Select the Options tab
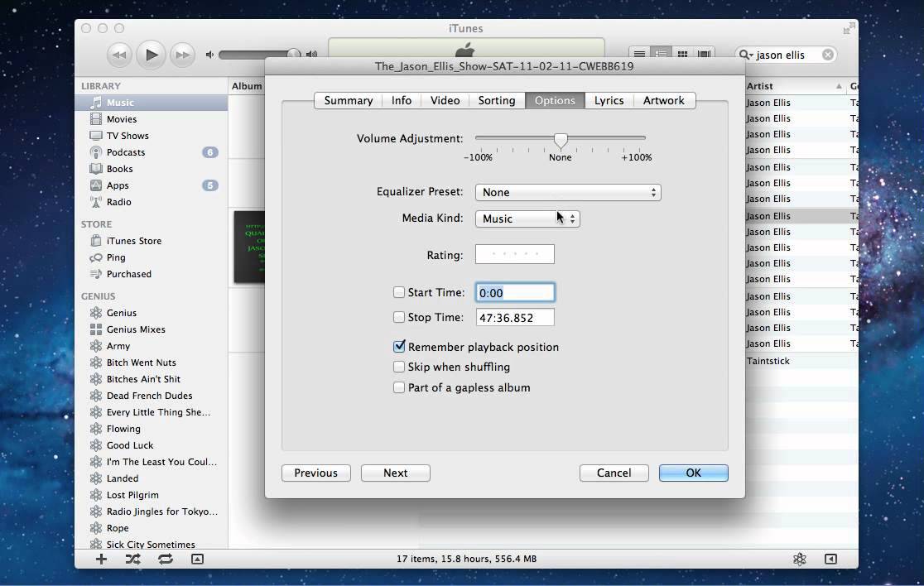Image resolution: width=924 pixels, height=586 pixels. [x=555, y=100]
